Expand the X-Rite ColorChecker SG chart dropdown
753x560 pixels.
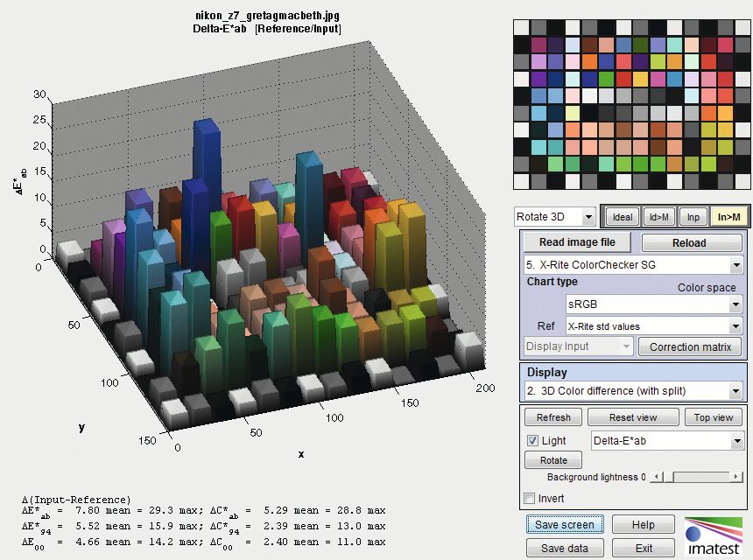[x=632, y=264]
